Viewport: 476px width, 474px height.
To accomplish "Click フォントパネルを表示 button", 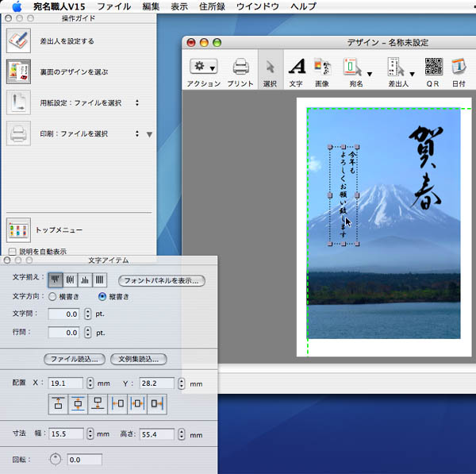I will pos(162,280).
